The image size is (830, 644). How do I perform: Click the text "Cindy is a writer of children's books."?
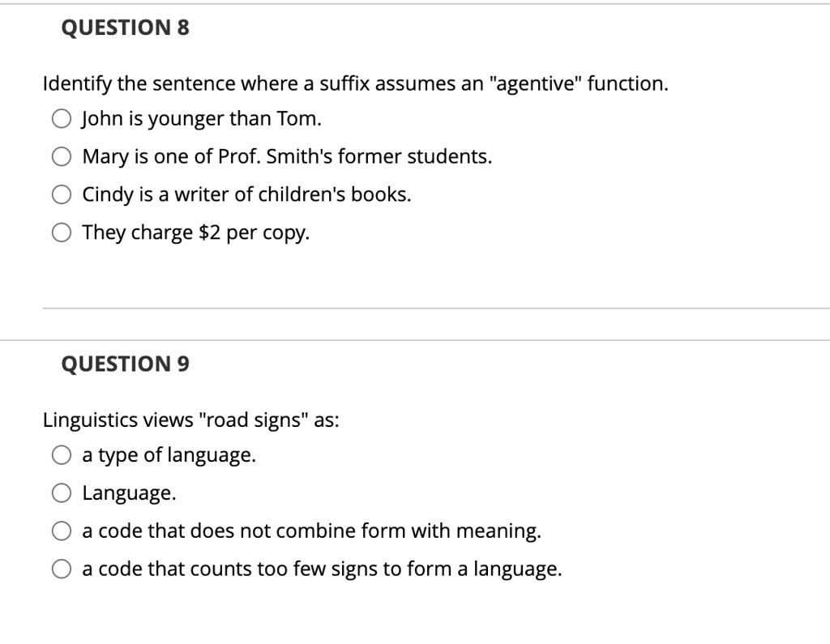(246, 194)
